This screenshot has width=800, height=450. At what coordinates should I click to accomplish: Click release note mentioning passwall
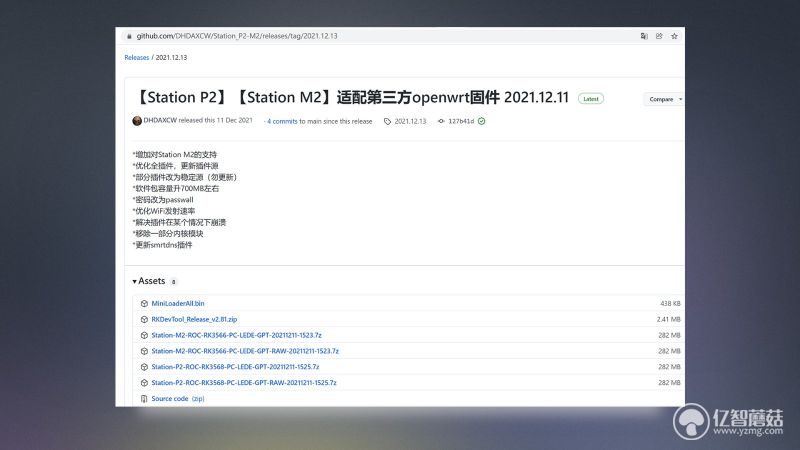(x=163, y=199)
